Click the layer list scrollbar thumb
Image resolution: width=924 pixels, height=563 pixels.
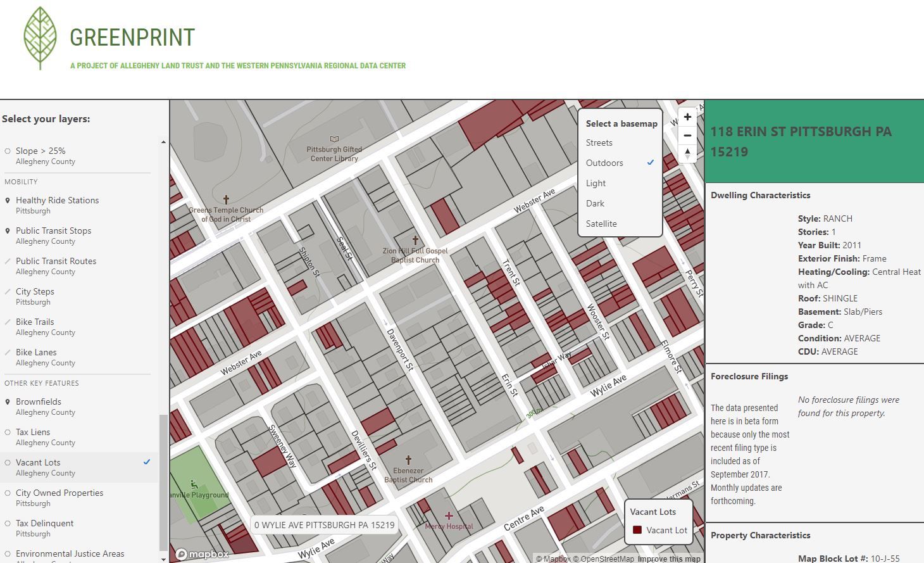[164, 483]
